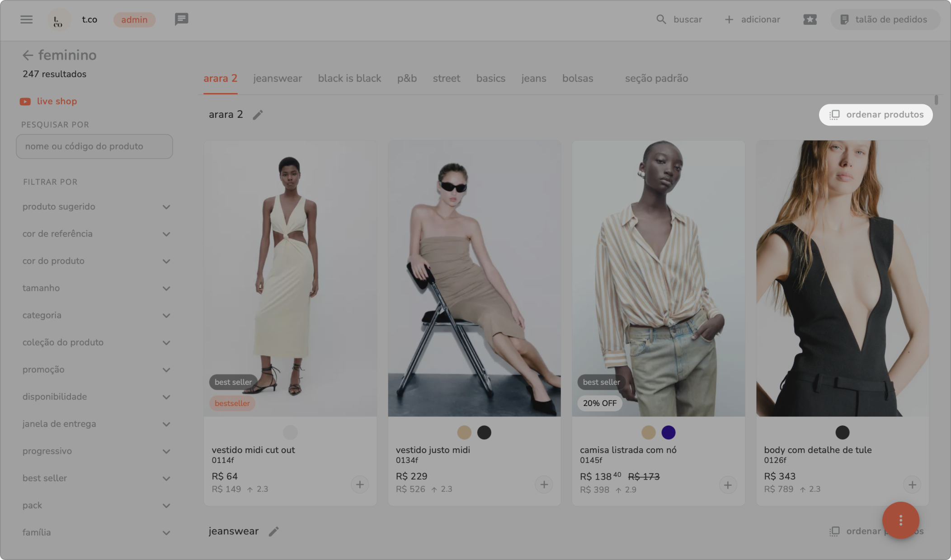Edit jeanswear section name pencil
951x560 pixels.
pyautogui.click(x=273, y=532)
